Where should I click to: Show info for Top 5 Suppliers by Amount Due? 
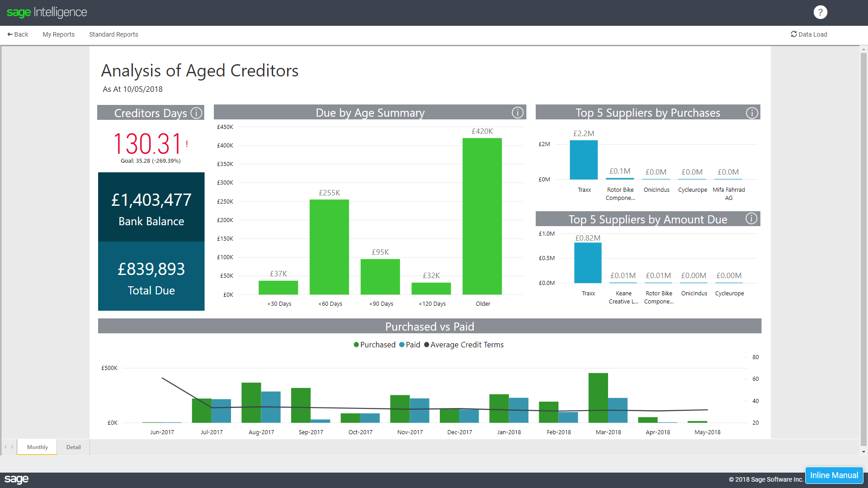[x=751, y=219]
